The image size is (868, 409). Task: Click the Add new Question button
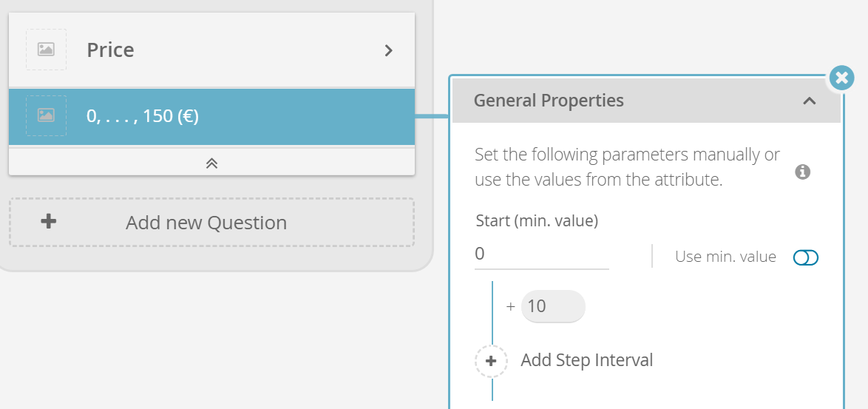(211, 223)
